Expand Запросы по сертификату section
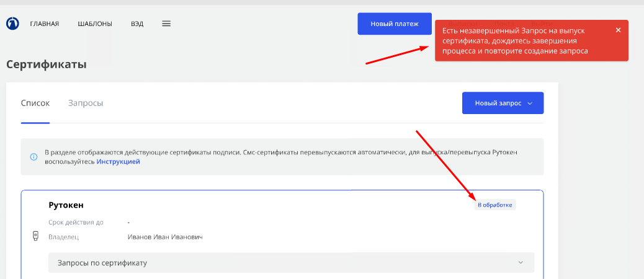The height and width of the screenshot is (279, 644). pos(291,263)
